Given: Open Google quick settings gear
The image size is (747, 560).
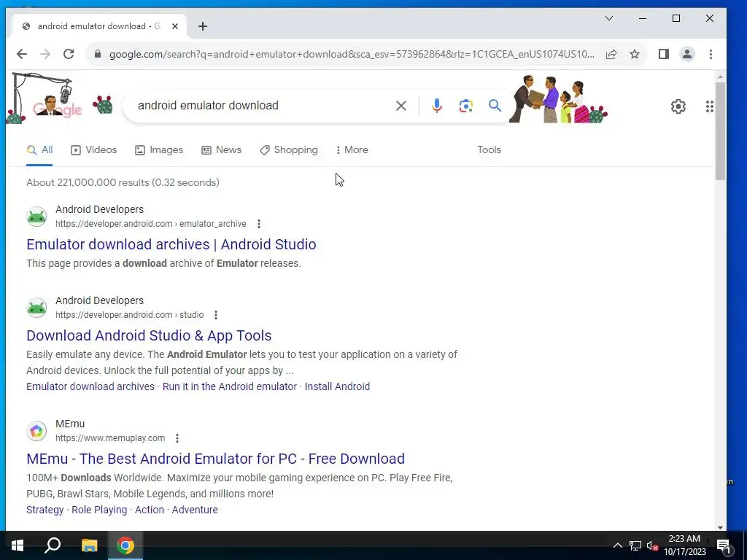Looking at the screenshot, I should tap(678, 106).
